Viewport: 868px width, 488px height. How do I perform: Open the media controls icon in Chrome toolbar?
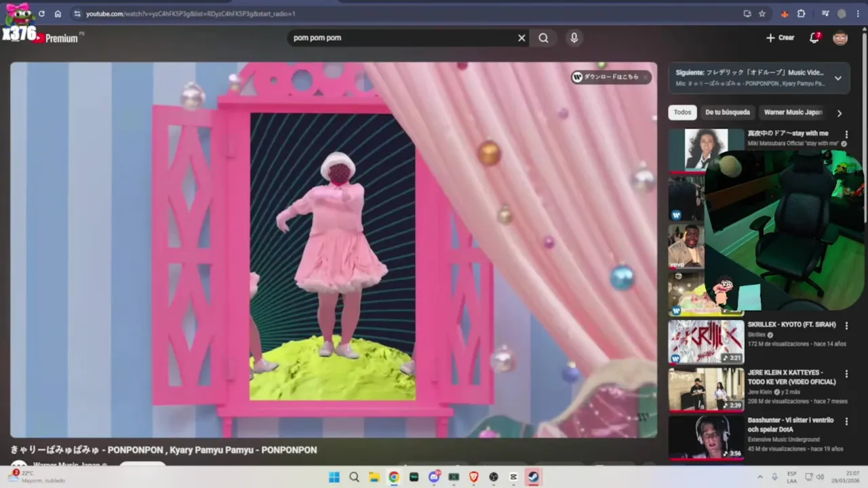(x=825, y=14)
